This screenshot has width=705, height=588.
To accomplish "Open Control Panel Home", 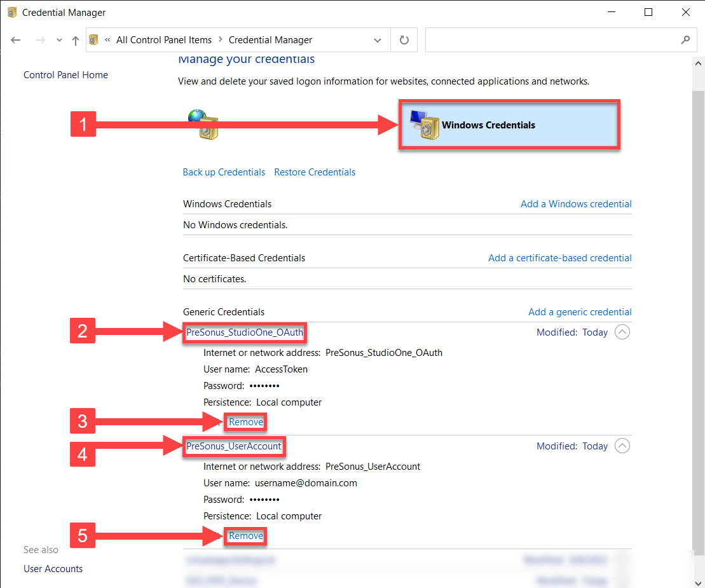I will pos(65,74).
